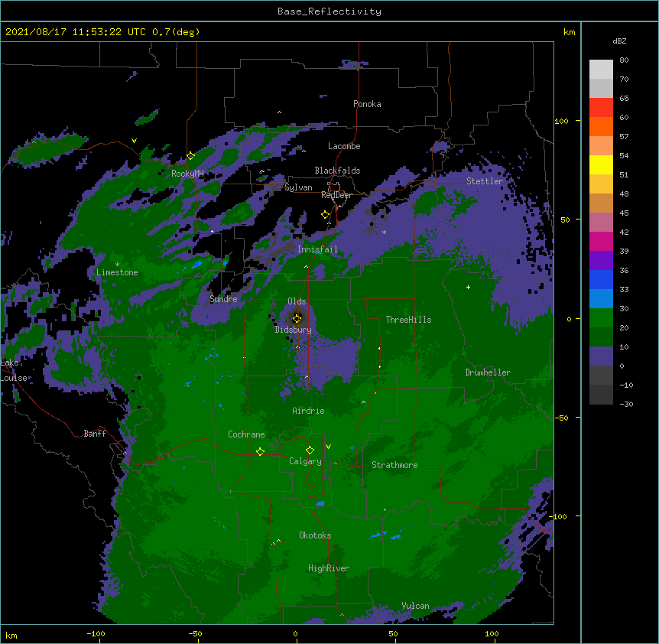Select the yellow diamond marker below Cochrane
The height and width of the screenshot is (644, 659).
(x=260, y=451)
